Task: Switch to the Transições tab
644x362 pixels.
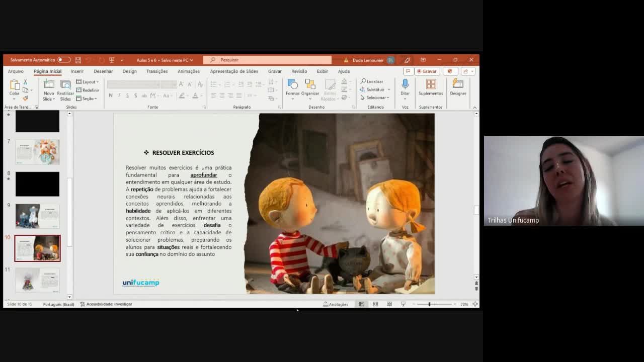Action: (x=157, y=71)
